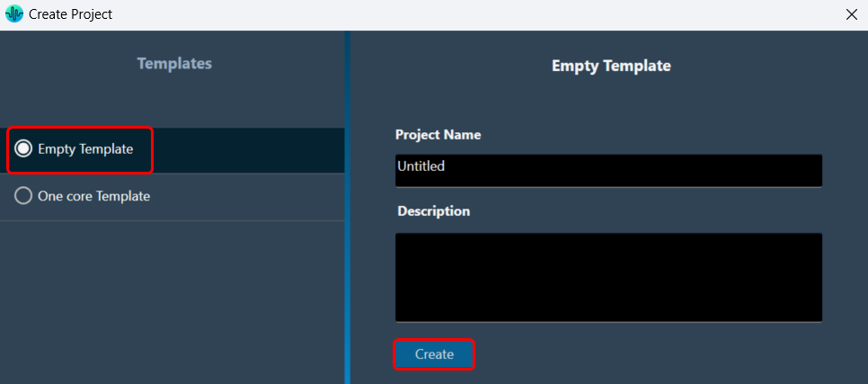
Task: Click the blue vertical divider between panels
Action: (x=347, y=207)
